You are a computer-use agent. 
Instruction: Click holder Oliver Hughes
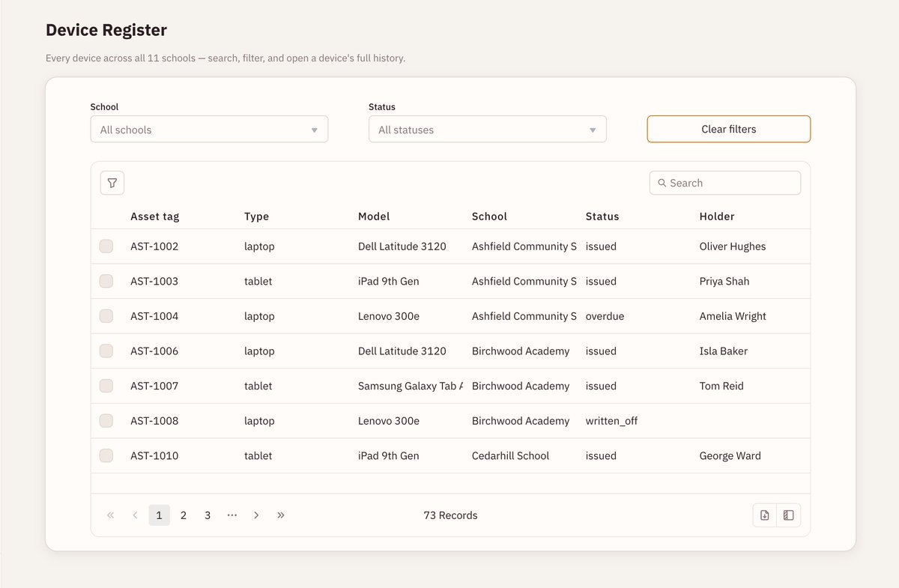733,246
